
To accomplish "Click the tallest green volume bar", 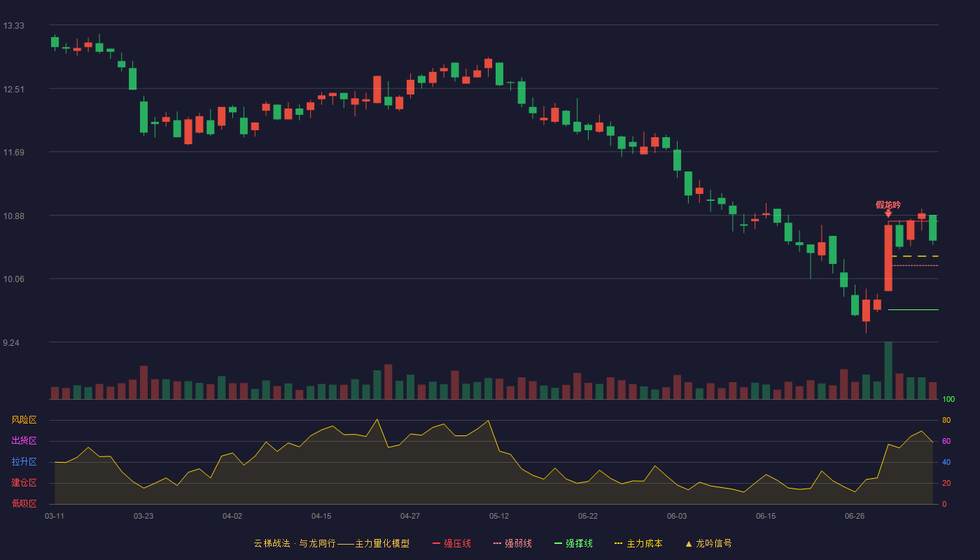I will point(888,370).
